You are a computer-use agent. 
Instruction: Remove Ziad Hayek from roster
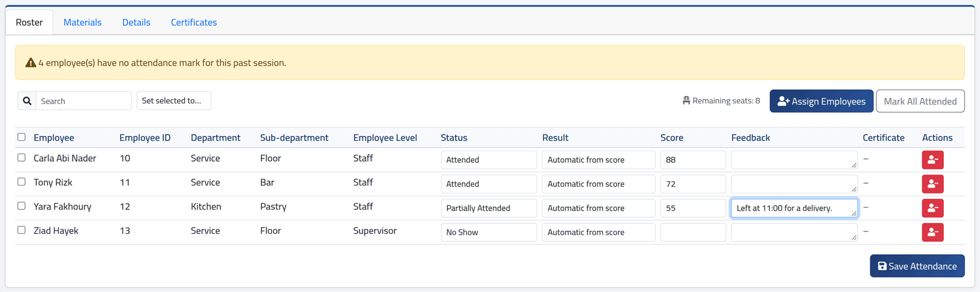click(x=932, y=232)
